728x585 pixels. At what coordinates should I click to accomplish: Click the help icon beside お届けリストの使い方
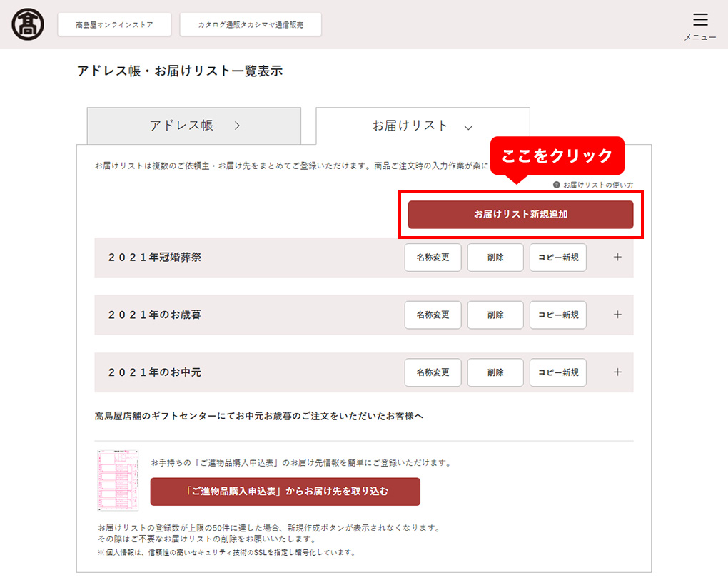[x=556, y=185]
